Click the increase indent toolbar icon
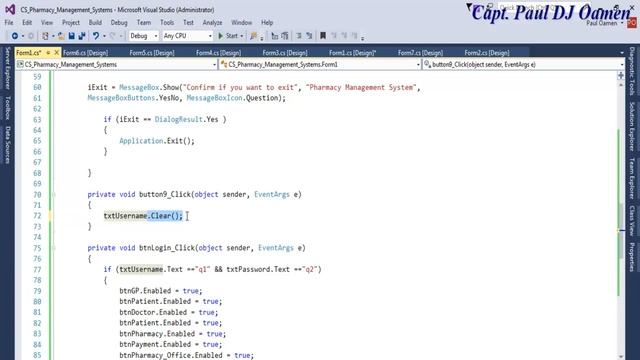The height and width of the screenshot is (360, 640). click(x=309, y=36)
